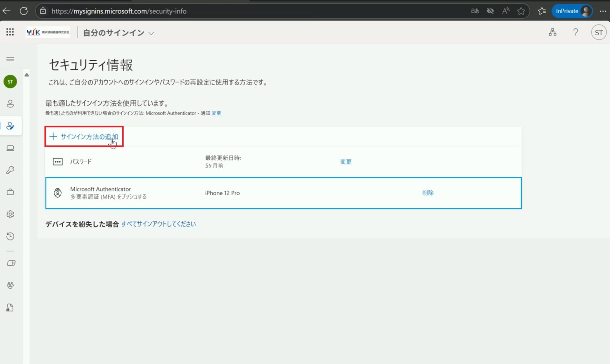Open the organizations briefcase sidebar icon
This screenshot has height=364, width=610.
10,192
